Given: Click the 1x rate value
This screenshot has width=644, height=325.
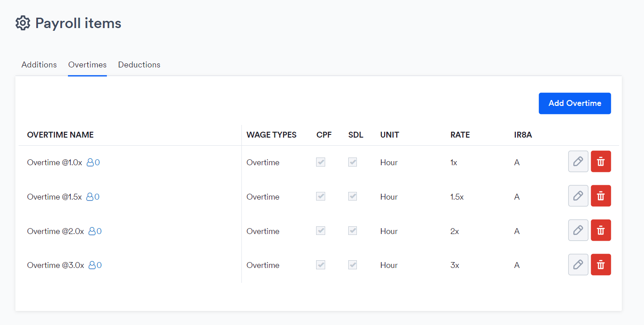Looking at the screenshot, I should (454, 162).
